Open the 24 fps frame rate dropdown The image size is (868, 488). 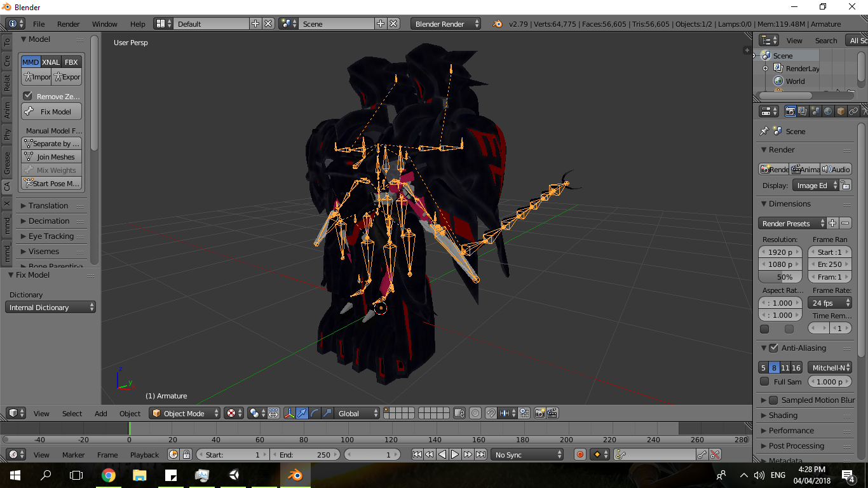(829, 303)
